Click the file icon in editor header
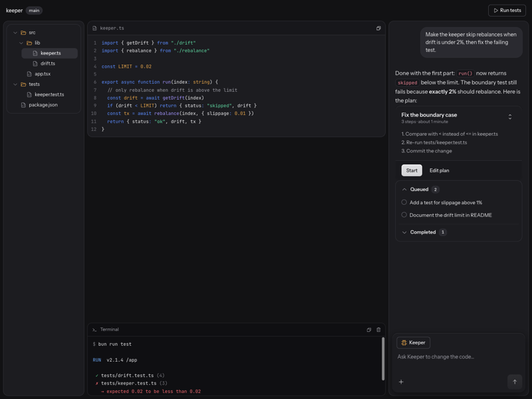 coord(94,28)
